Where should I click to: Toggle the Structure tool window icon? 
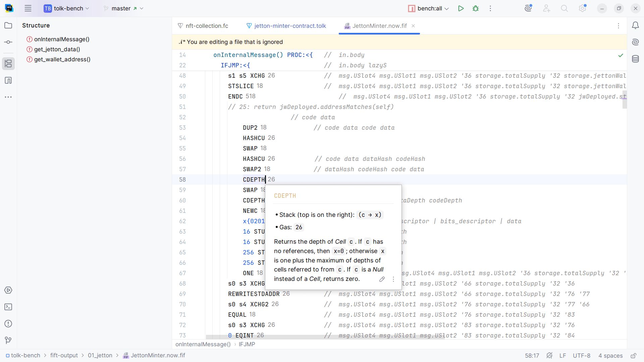(8, 64)
